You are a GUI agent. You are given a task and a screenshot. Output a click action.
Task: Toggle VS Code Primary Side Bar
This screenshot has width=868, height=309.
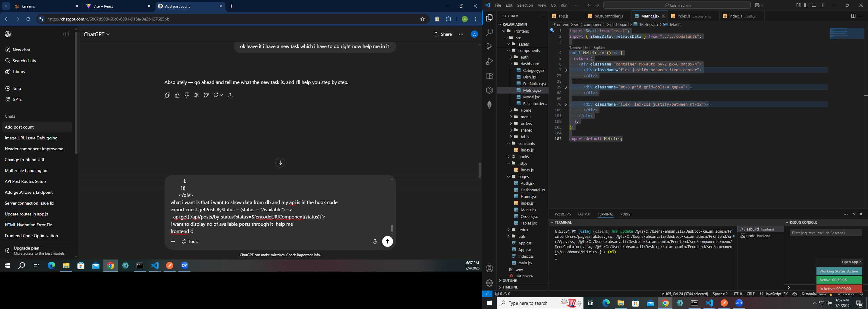tap(806, 5)
